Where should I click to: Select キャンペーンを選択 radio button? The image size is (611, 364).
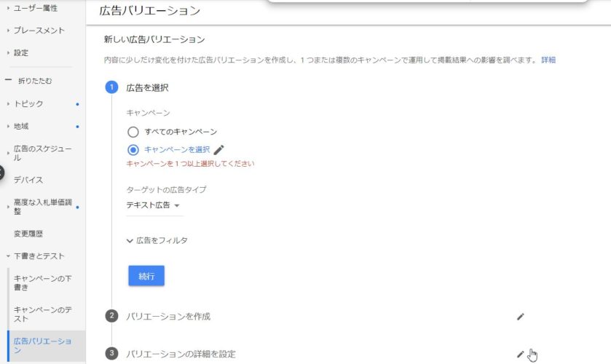pos(133,150)
